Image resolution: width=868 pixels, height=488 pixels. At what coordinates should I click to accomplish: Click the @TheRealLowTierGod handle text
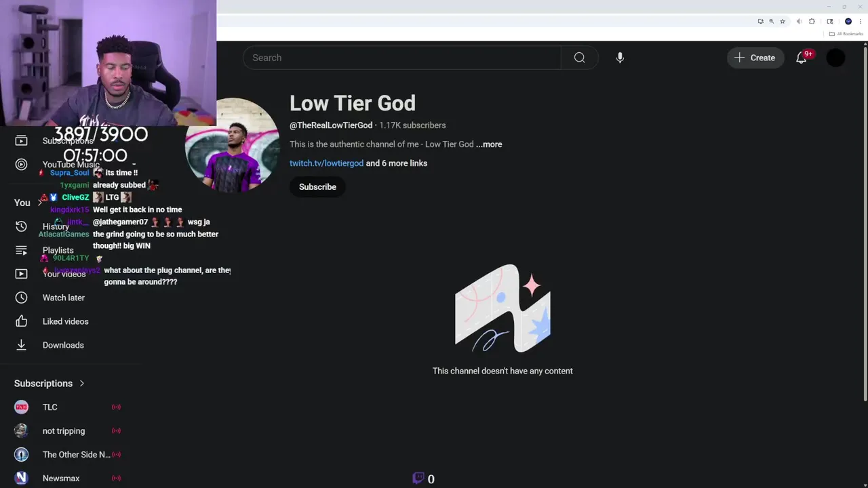(x=331, y=125)
